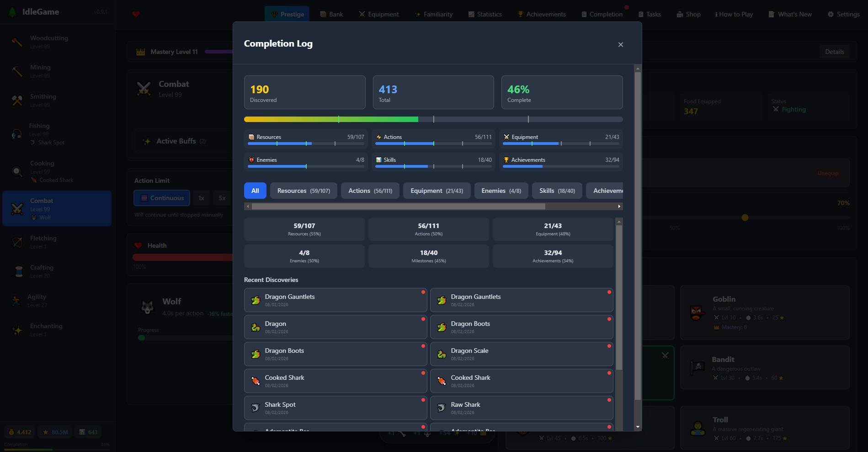Viewport: 868px width, 452px height.
Task: Select the 5x action limit option
Action: (222, 197)
